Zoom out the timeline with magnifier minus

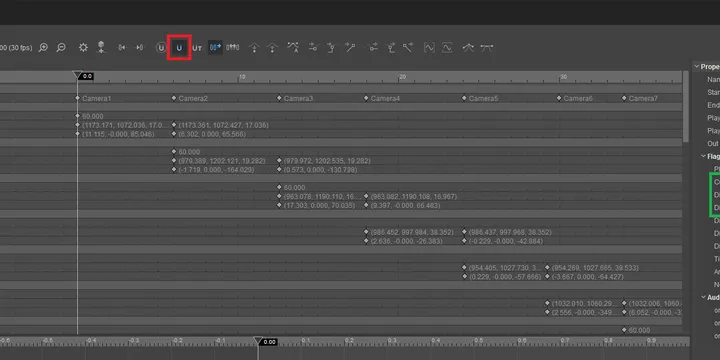[x=61, y=47]
